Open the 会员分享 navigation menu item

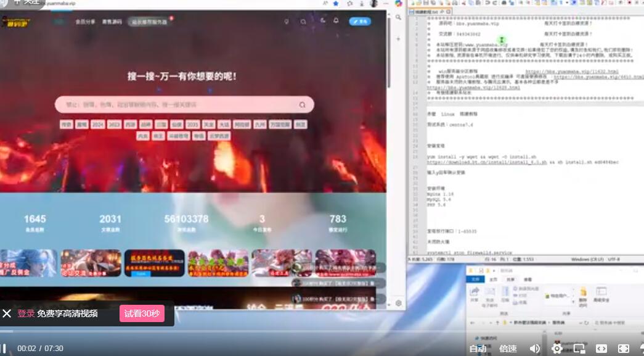[x=85, y=22]
